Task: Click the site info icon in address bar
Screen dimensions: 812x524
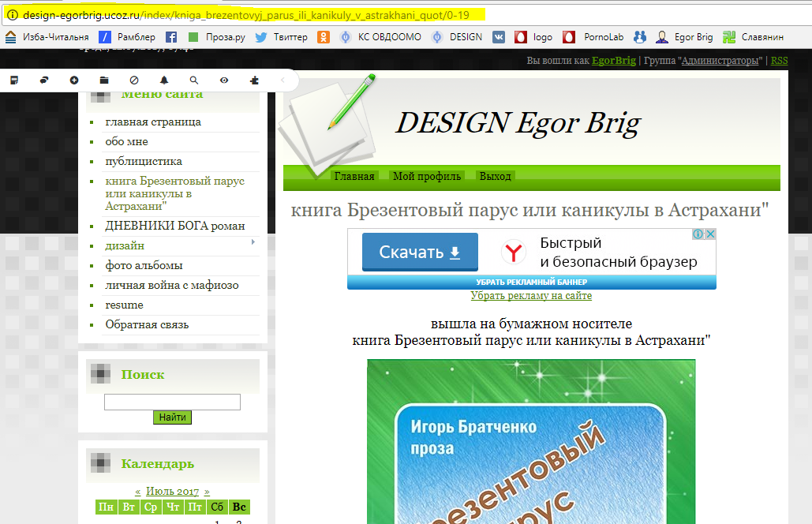Action: (x=12, y=15)
